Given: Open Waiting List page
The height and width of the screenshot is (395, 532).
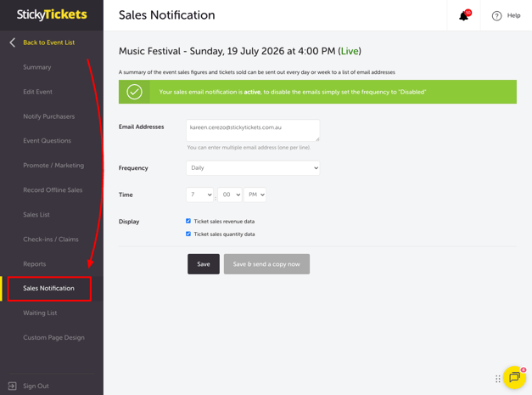Looking at the screenshot, I should (x=40, y=313).
